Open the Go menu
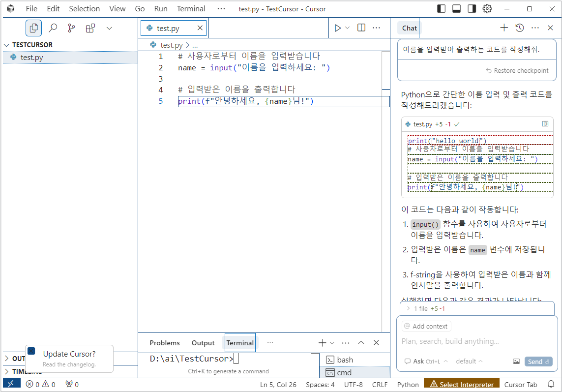 pyautogui.click(x=140, y=9)
